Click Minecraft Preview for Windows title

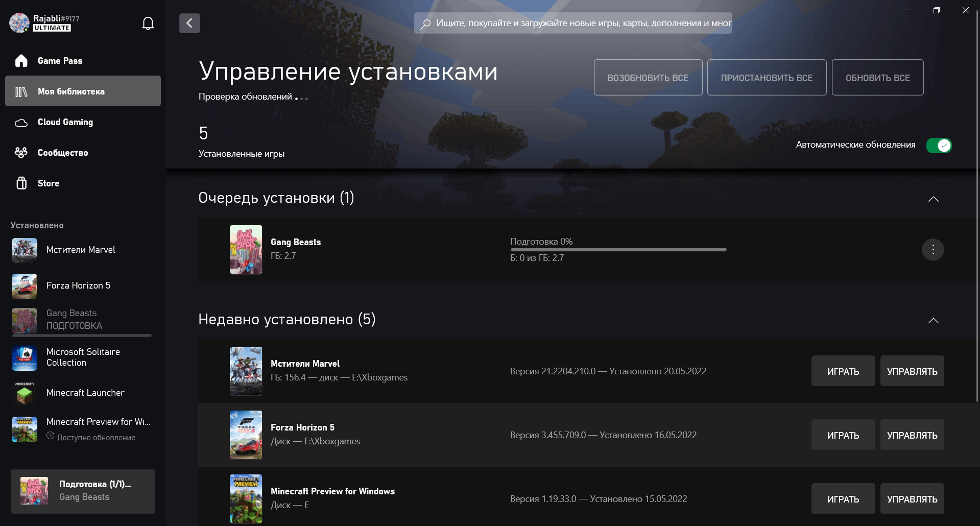tap(332, 491)
